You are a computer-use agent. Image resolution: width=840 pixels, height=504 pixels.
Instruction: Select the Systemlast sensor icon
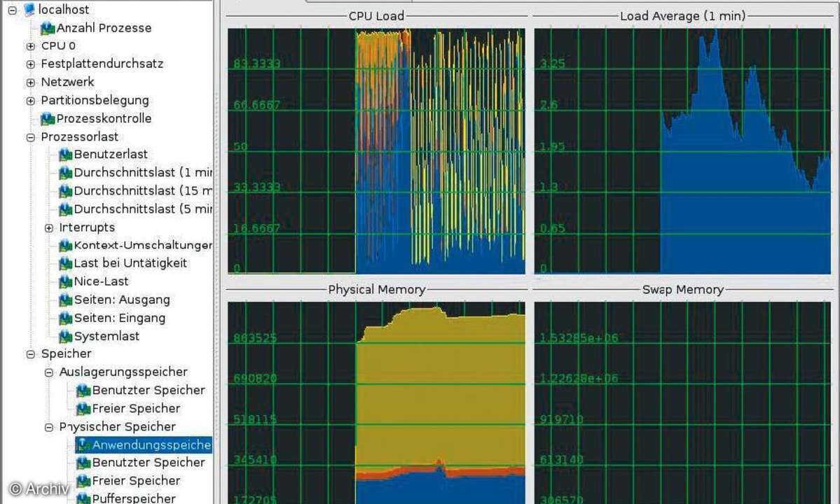[67, 336]
